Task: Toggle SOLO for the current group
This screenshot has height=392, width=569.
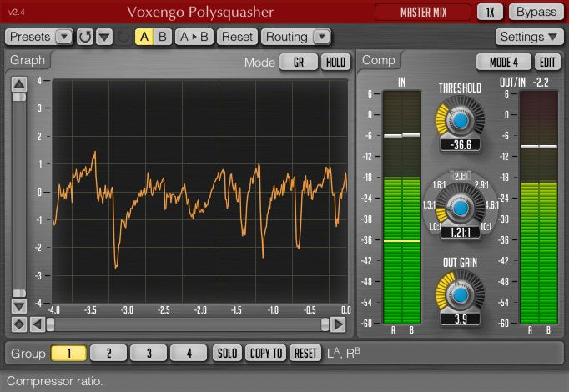Action: (x=227, y=354)
